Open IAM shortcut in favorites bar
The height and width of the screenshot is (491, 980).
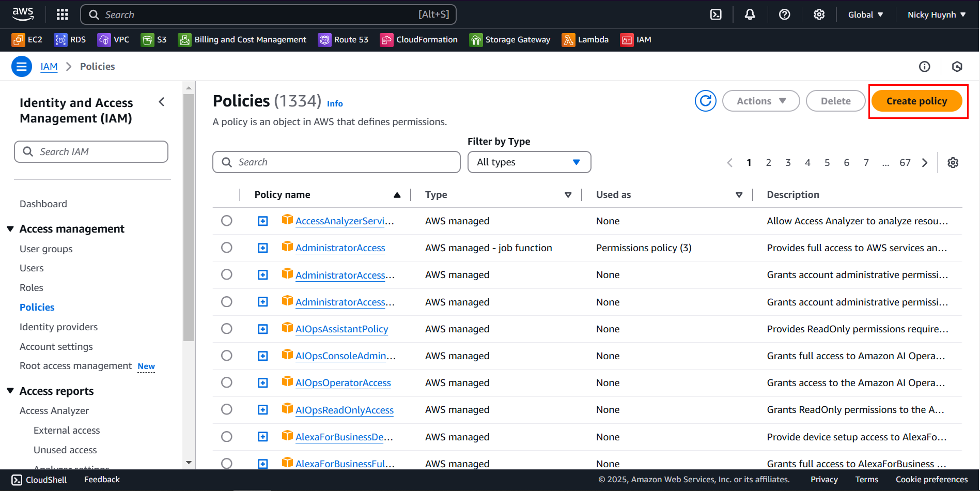click(x=636, y=40)
